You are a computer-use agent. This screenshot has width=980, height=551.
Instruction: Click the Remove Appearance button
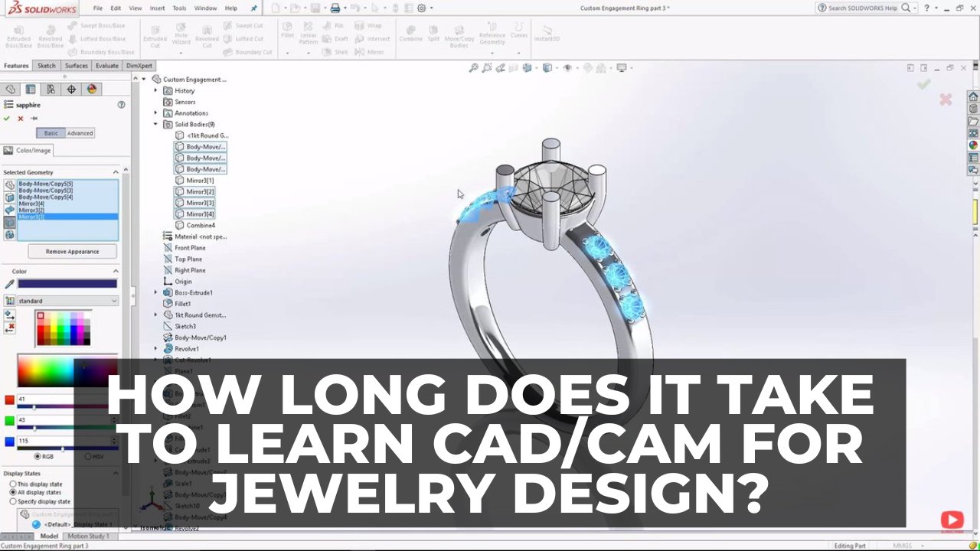click(73, 251)
